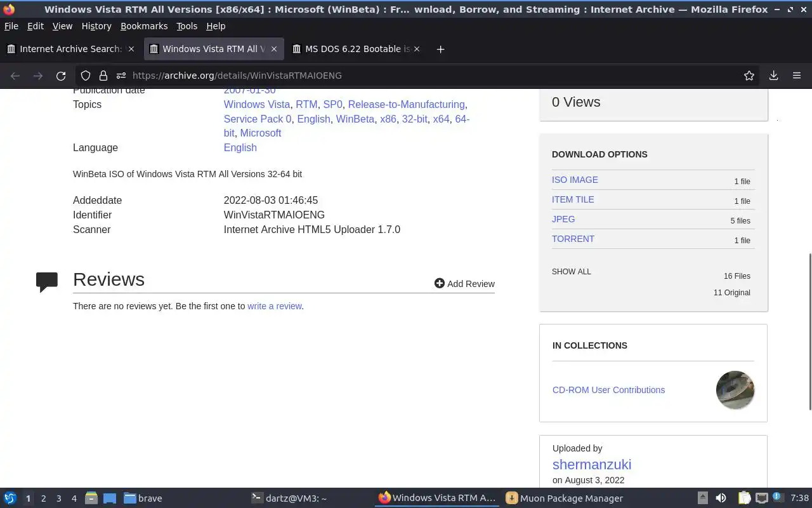Open the brave folder in taskbar
The image size is (812, 508).
[x=143, y=498]
